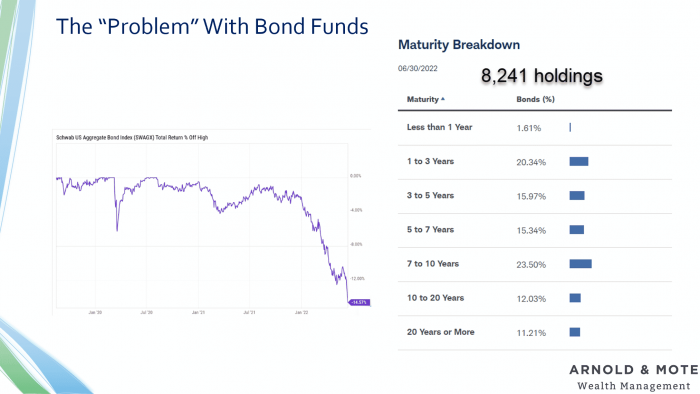700x394 pixels.
Task: Click the 7 to 10 Years bar
Action: [x=580, y=264]
